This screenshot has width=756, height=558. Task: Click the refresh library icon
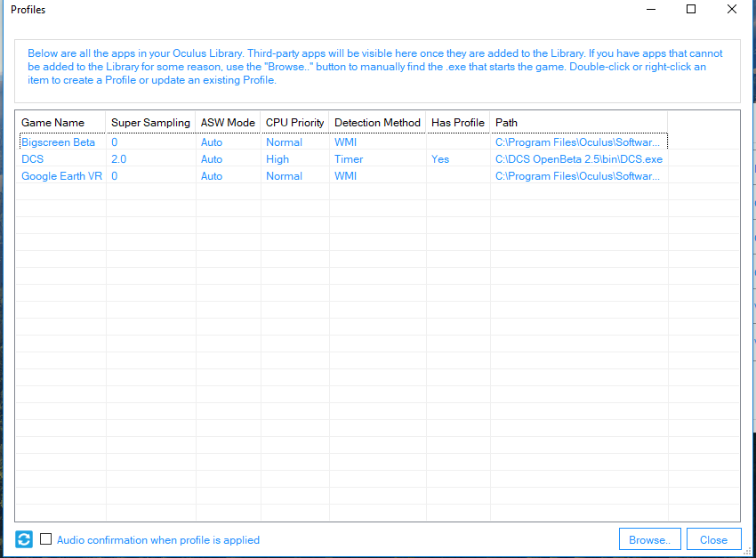24,539
